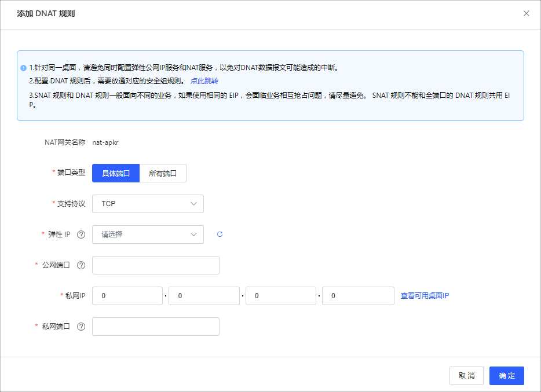
Task: Focus the 私网端口 input field
Action: pyautogui.click(x=156, y=327)
